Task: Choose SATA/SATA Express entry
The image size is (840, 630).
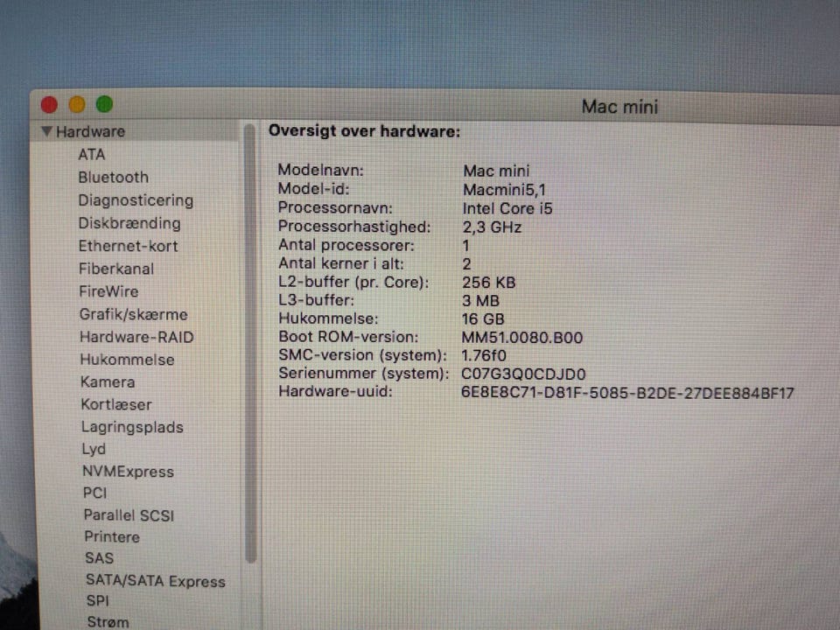Action: click(x=156, y=581)
